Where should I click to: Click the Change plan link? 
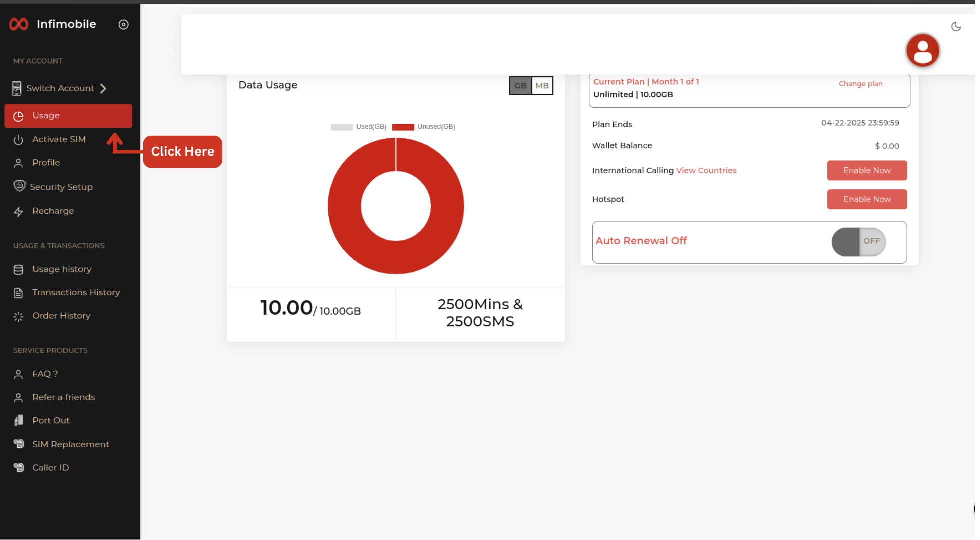(x=860, y=84)
